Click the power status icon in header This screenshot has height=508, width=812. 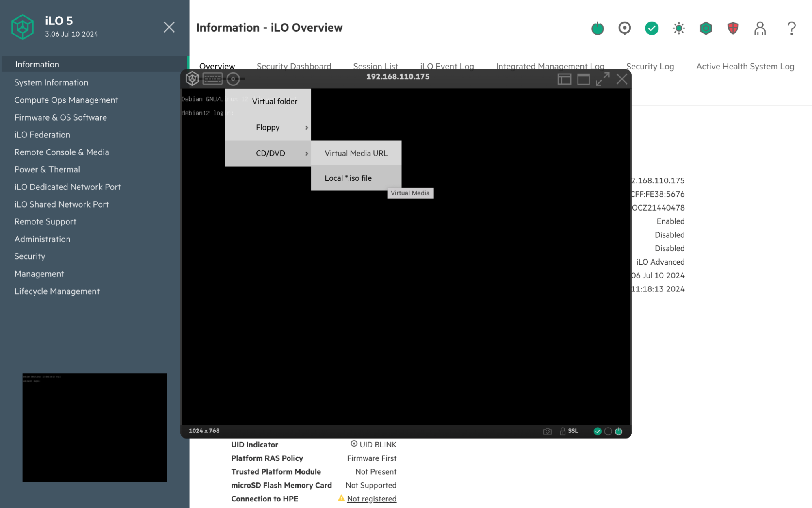pos(597,28)
